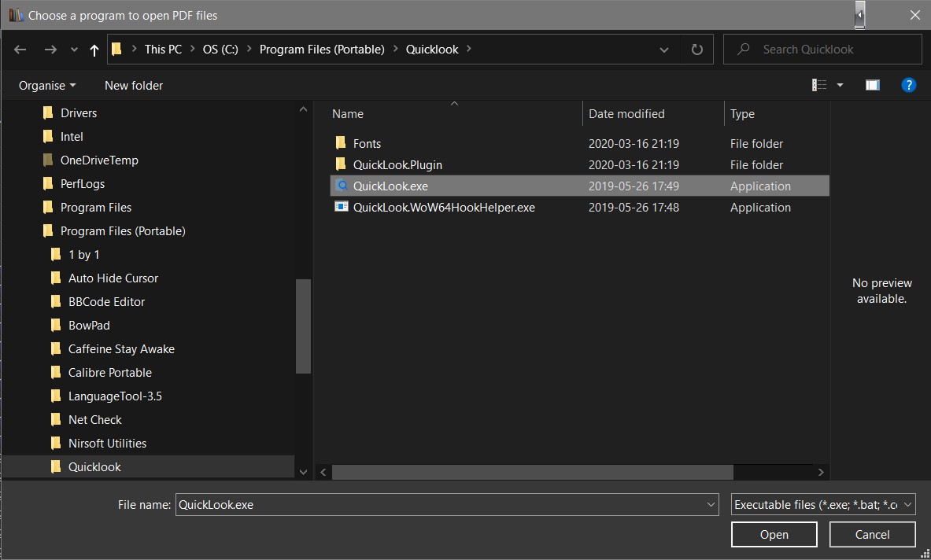Click OS (C:) in breadcrumb
This screenshot has height=560, width=931.
tap(220, 50)
